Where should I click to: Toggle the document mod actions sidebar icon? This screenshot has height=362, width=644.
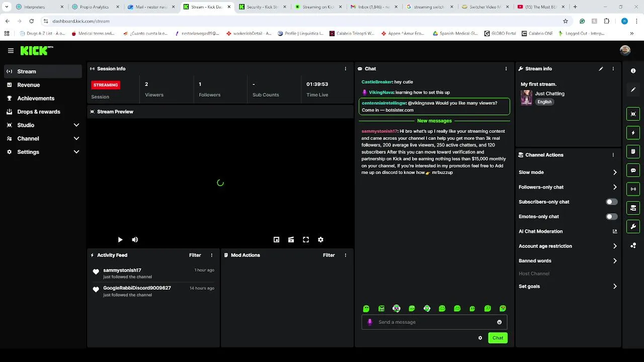coord(633,151)
